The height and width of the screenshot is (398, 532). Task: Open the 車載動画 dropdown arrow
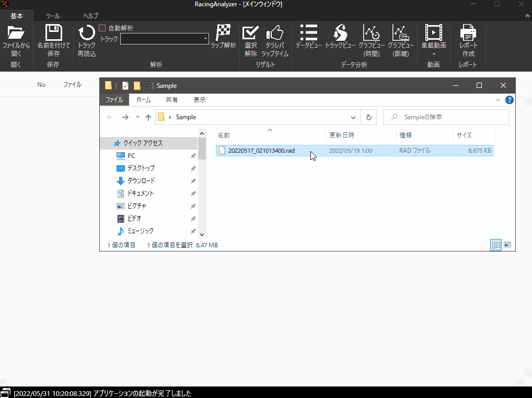click(x=433, y=54)
